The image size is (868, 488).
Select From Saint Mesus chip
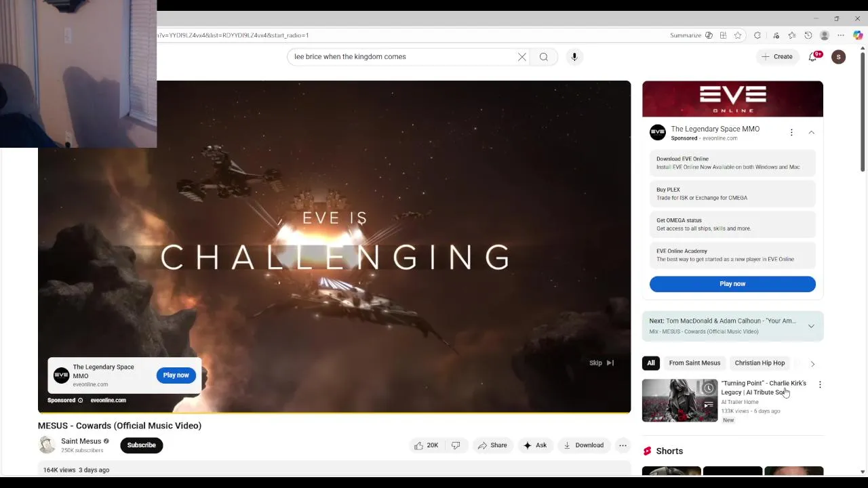[x=694, y=363]
